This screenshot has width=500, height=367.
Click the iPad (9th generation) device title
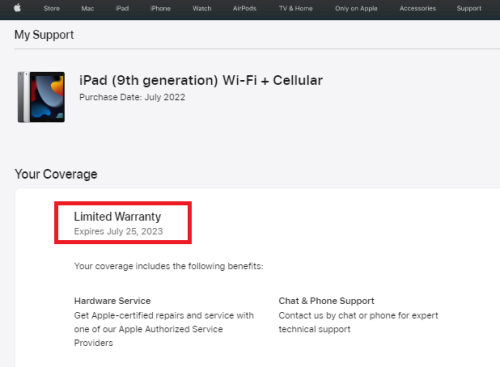coord(201,80)
